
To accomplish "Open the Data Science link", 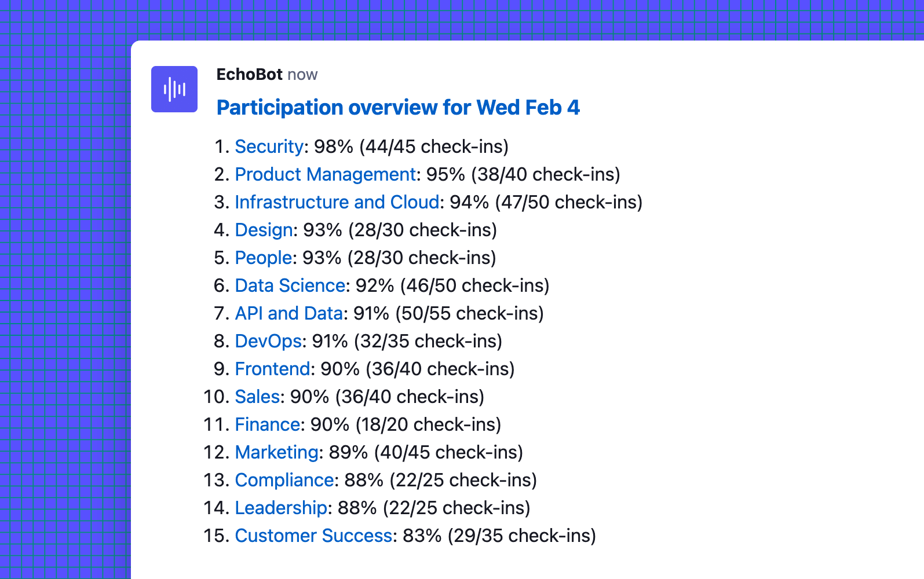I will (x=289, y=285).
